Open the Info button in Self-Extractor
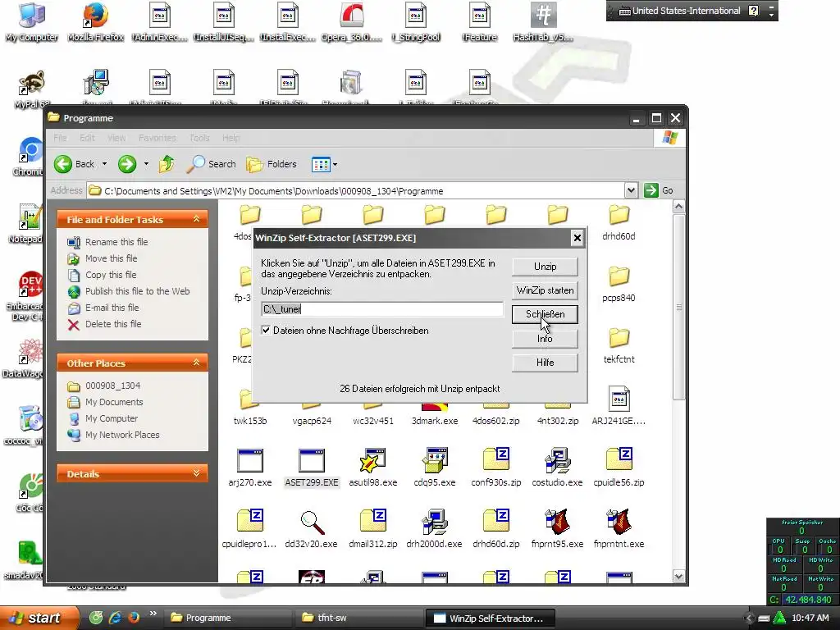 (x=545, y=339)
